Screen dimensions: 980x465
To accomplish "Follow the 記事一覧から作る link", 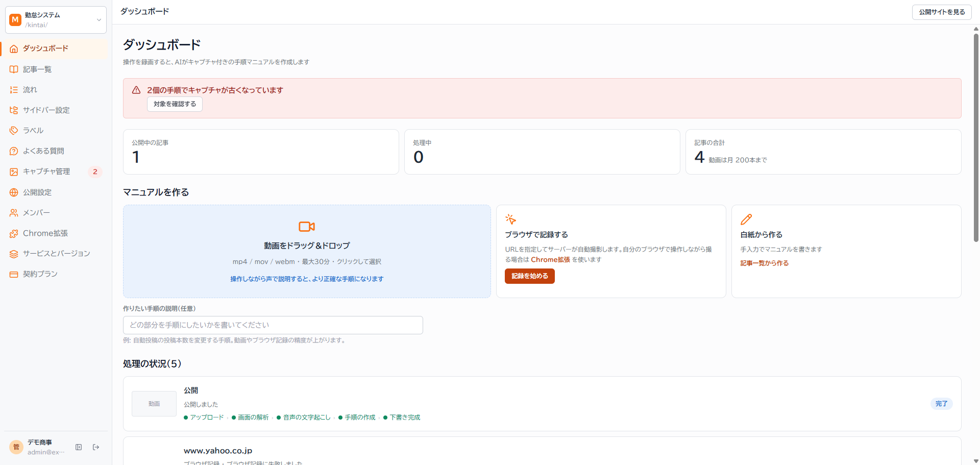I will (x=765, y=263).
